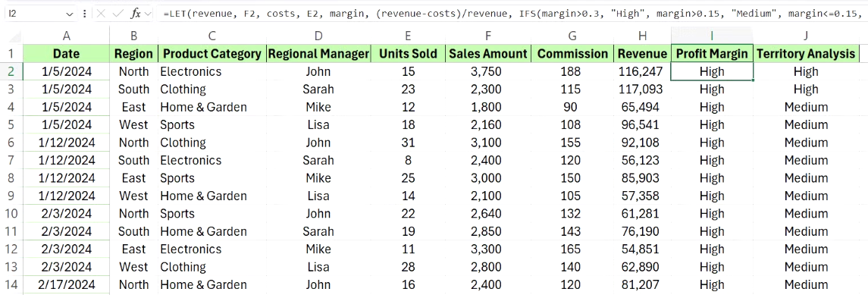Click the Revenue cell showing 116,247

tap(642, 71)
